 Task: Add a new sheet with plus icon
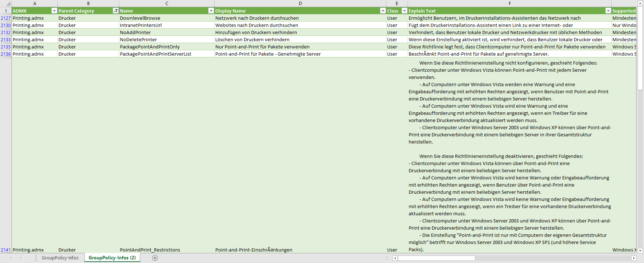[155, 258]
